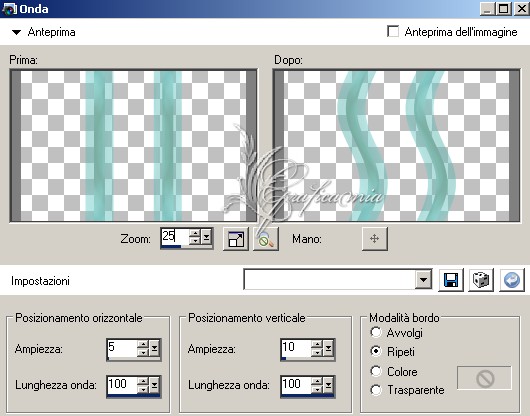Click the reset to default arrow icon

(512, 280)
